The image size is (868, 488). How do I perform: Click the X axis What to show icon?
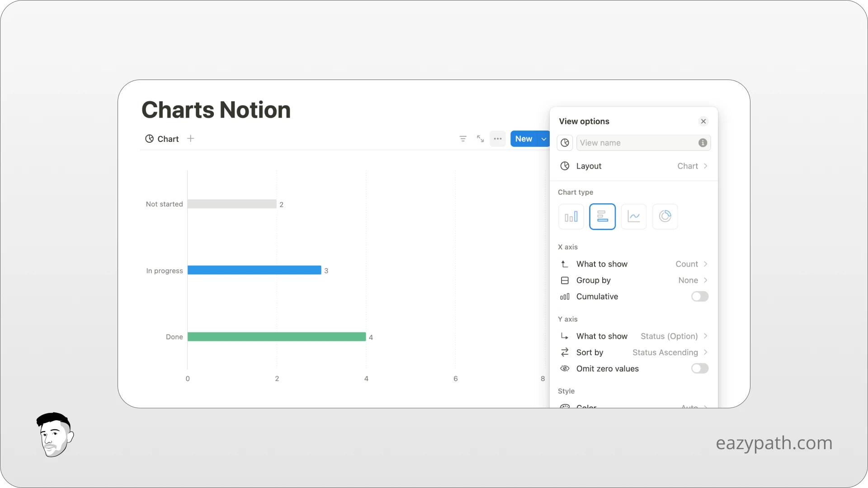pos(565,264)
